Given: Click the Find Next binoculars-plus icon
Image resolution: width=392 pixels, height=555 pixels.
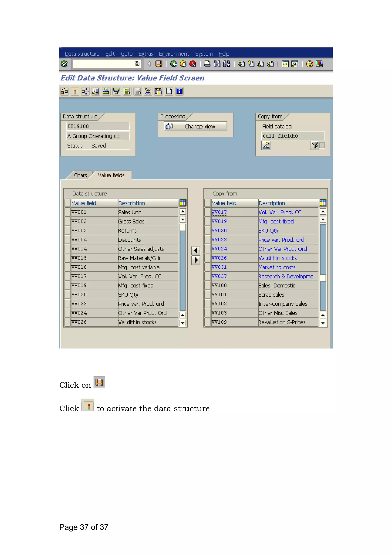Looking at the screenshot, I should click(227, 64).
